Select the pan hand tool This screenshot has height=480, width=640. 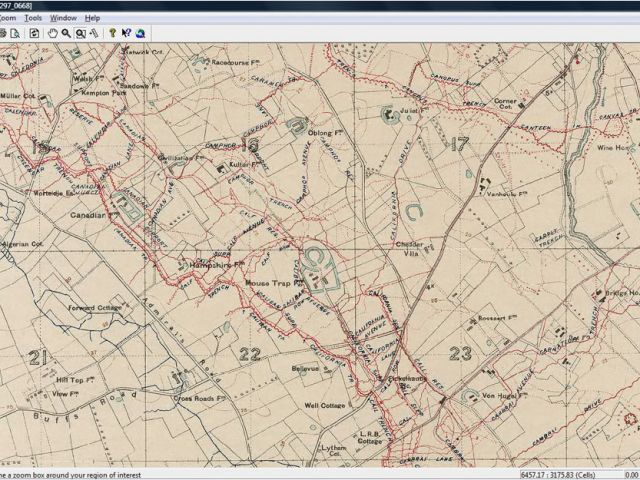pyautogui.click(x=53, y=33)
